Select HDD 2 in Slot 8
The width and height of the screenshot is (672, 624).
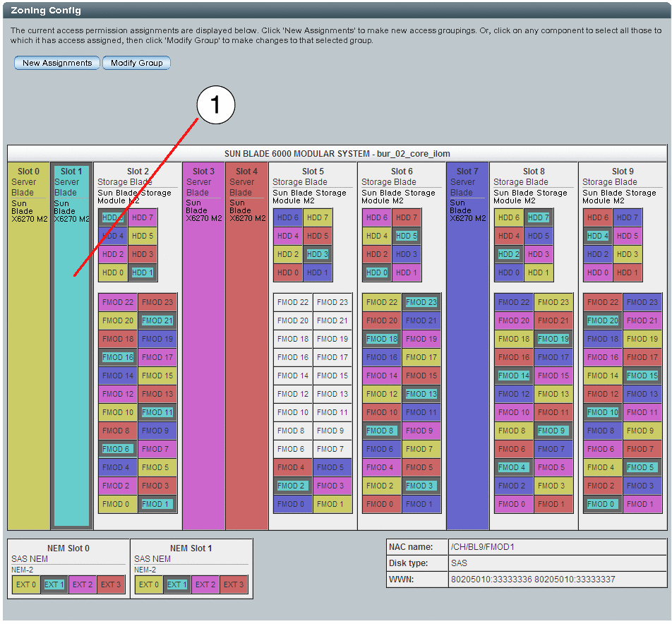(509, 254)
